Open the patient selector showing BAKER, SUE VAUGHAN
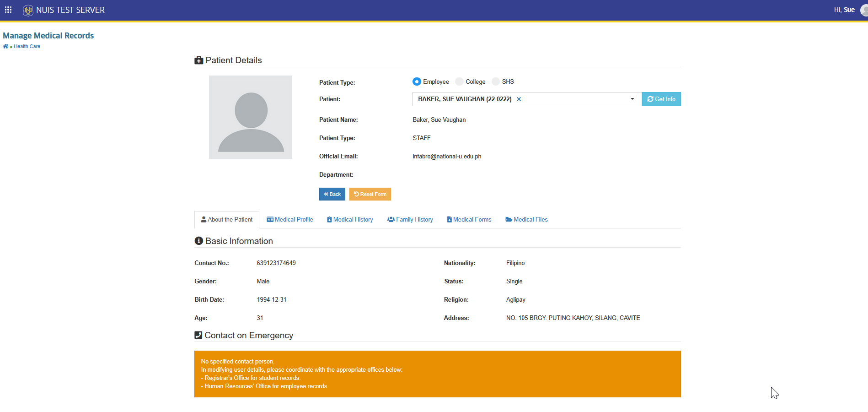The width and height of the screenshot is (868, 412). 527,99
